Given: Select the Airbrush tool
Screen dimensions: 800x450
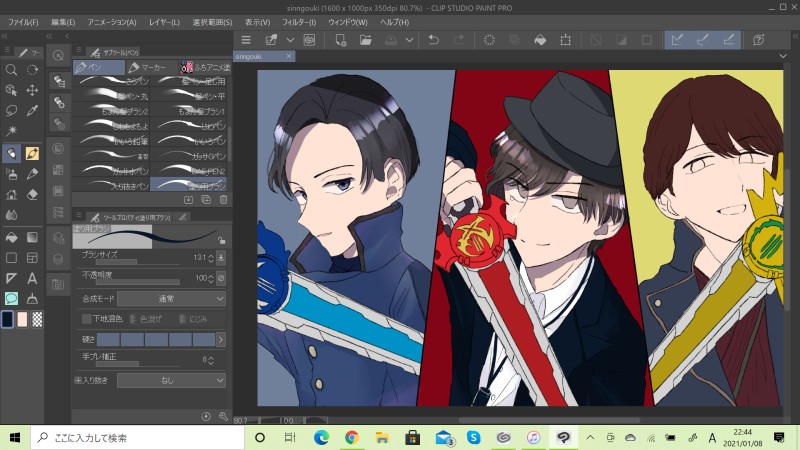Looking at the screenshot, I should (11, 174).
